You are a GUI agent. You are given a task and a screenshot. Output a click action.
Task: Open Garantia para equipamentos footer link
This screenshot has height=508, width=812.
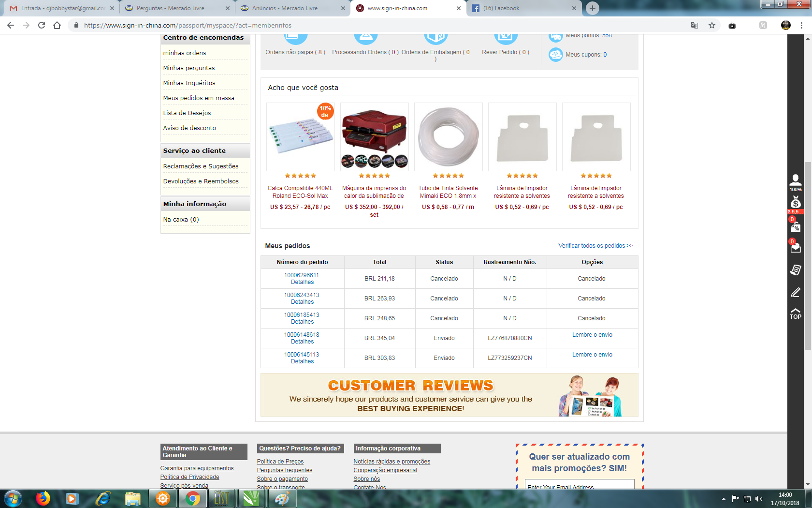197,468
